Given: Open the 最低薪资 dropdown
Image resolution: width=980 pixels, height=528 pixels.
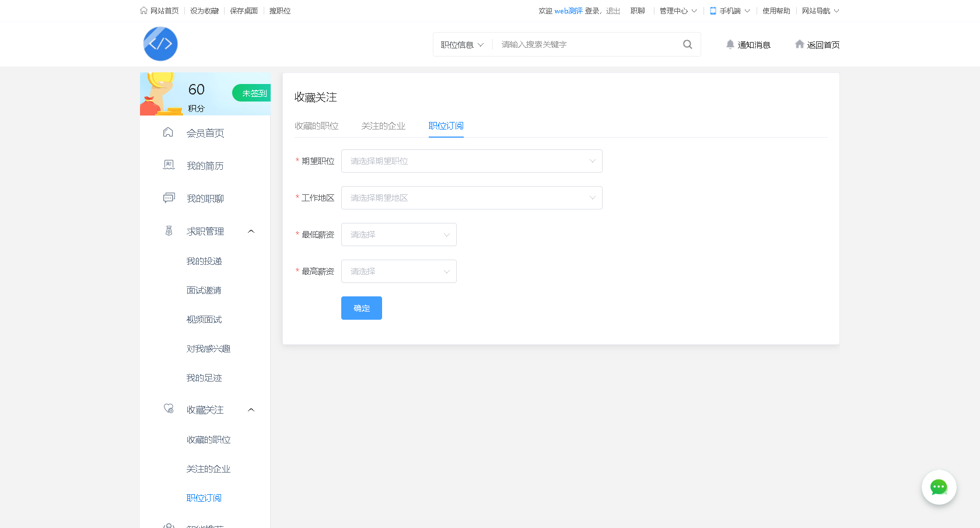Looking at the screenshot, I should 398,235.
